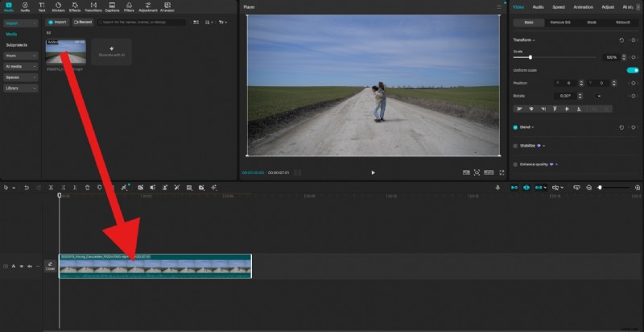Open the Stickers panel
644x332 pixels.
click(58, 6)
